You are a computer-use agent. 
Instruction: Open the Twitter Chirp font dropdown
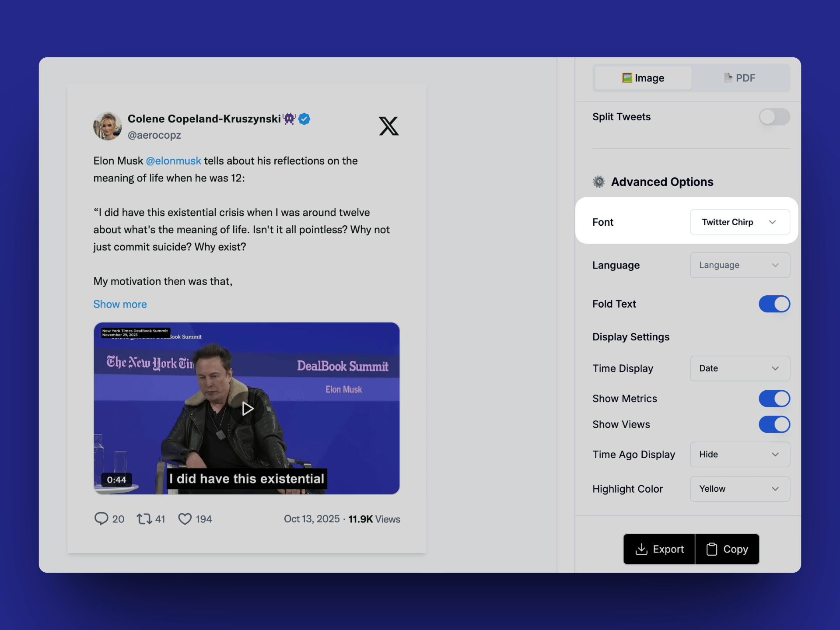point(739,222)
